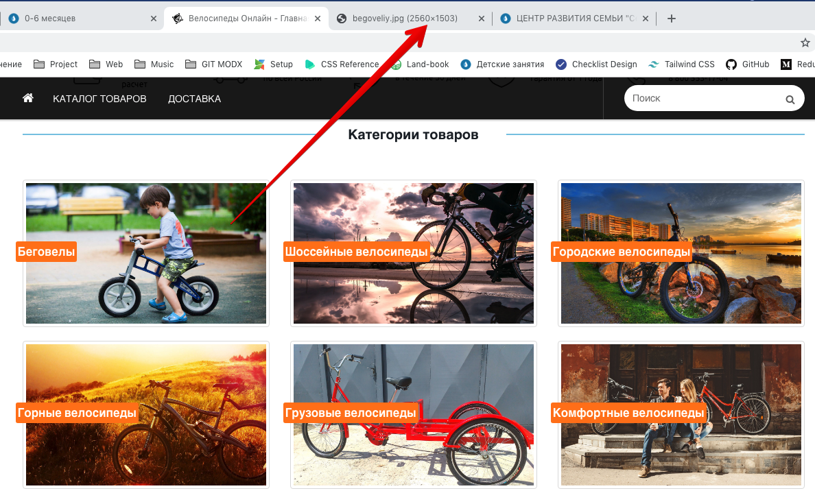Open the Music bookmarks folder

coord(154,64)
